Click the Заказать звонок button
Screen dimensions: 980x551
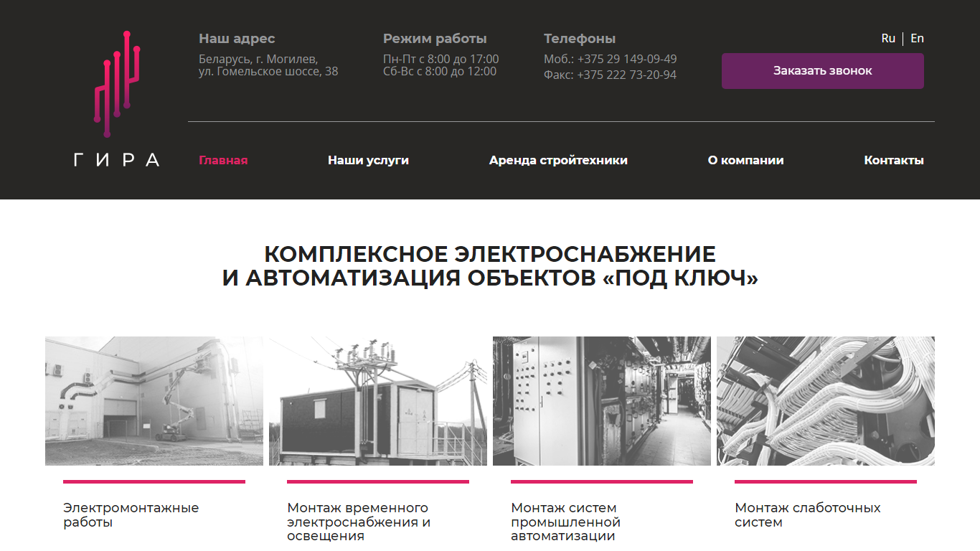823,71
